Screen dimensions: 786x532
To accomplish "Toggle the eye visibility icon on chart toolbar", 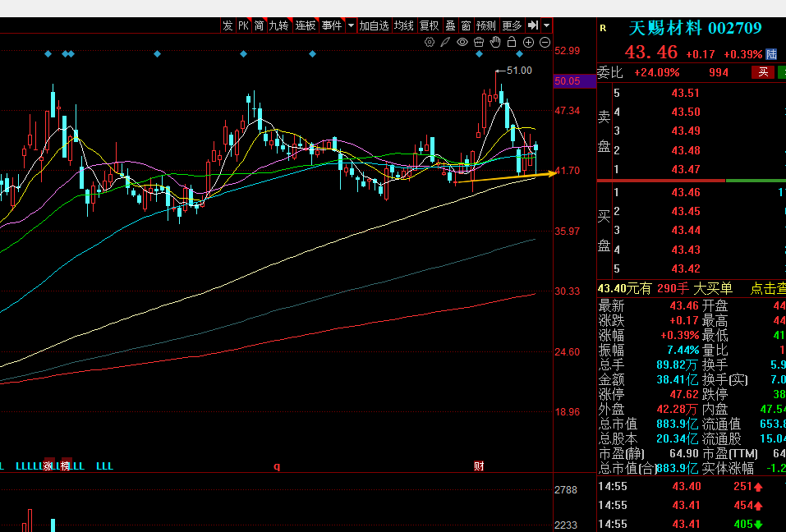I will [462, 42].
